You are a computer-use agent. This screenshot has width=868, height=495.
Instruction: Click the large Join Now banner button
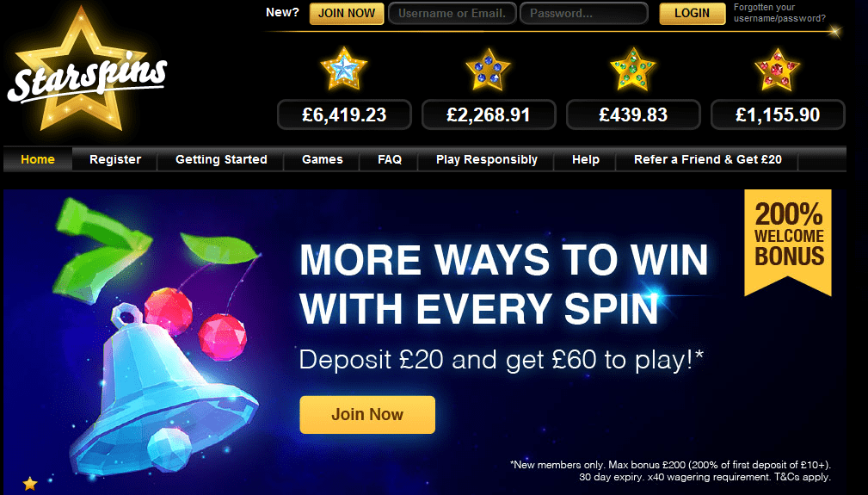(367, 415)
